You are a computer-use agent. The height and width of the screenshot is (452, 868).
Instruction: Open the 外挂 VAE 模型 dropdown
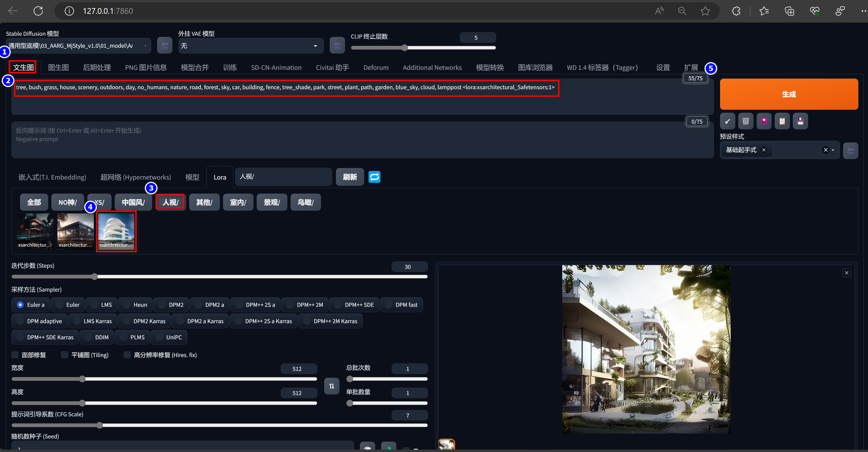coord(251,45)
